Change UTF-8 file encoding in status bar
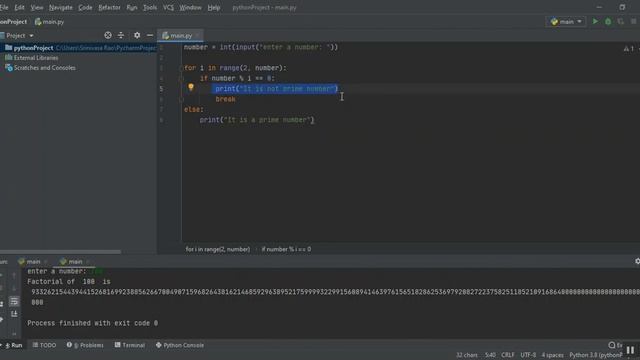 click(x=528, y=355)
